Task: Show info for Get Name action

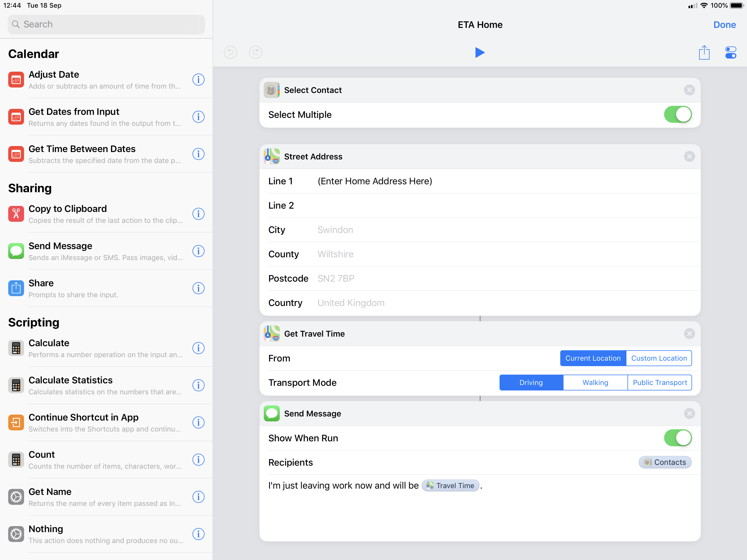Action: point(198,497)
